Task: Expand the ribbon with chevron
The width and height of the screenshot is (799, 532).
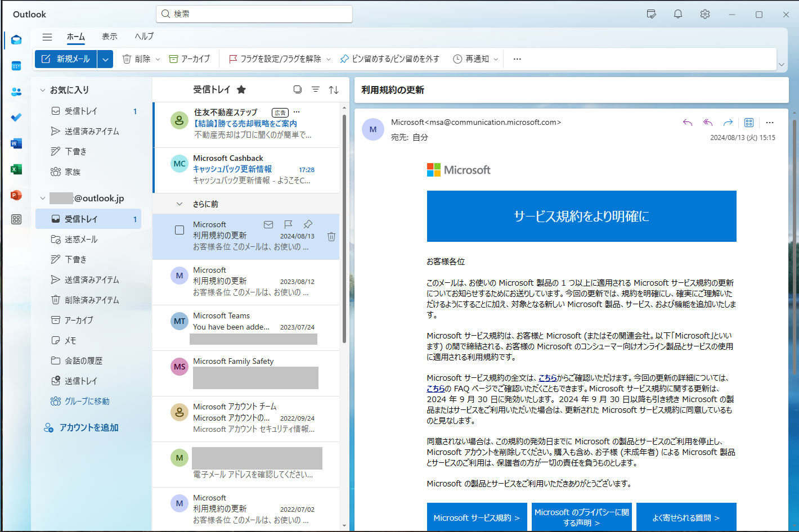Action: click(x=781, y=65)
